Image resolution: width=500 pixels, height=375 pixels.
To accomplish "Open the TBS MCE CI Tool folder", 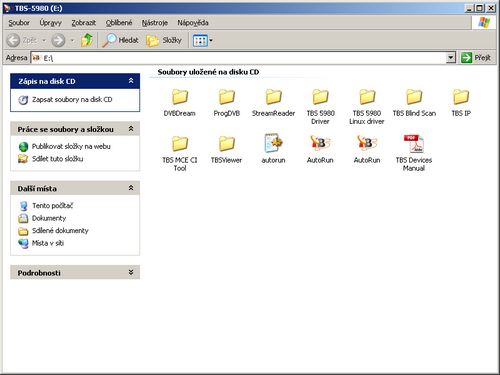I will 180,153.
